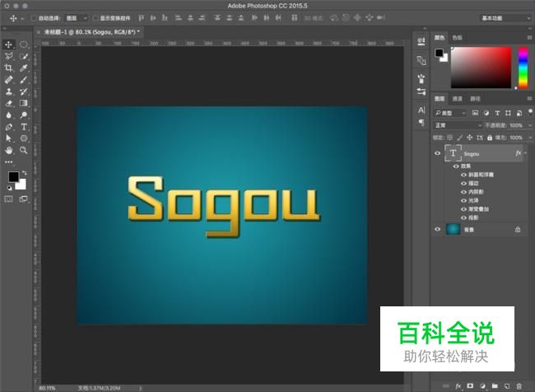Select the Blur tool
Viewport: 535px width, 392px height.
click(x=8, y=115)
